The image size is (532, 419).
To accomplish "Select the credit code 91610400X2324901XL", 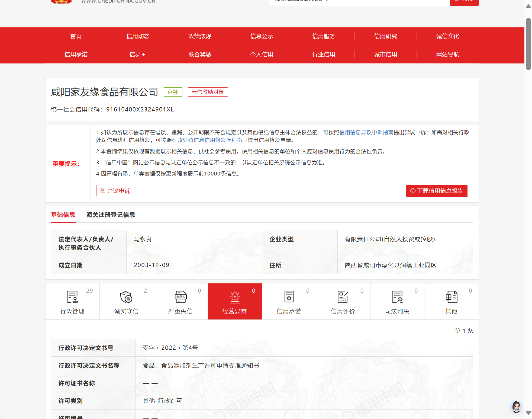I will click(x=140, y=109).
